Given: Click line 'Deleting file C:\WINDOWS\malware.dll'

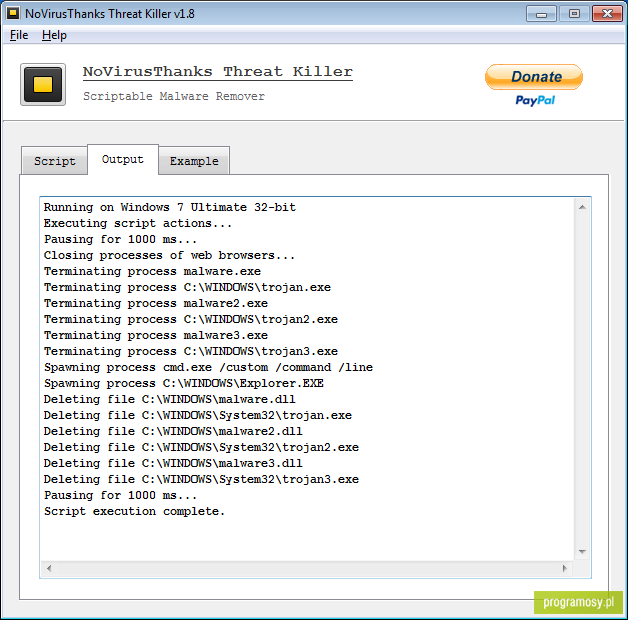Looking at the screenshot, I should point(170,400).
